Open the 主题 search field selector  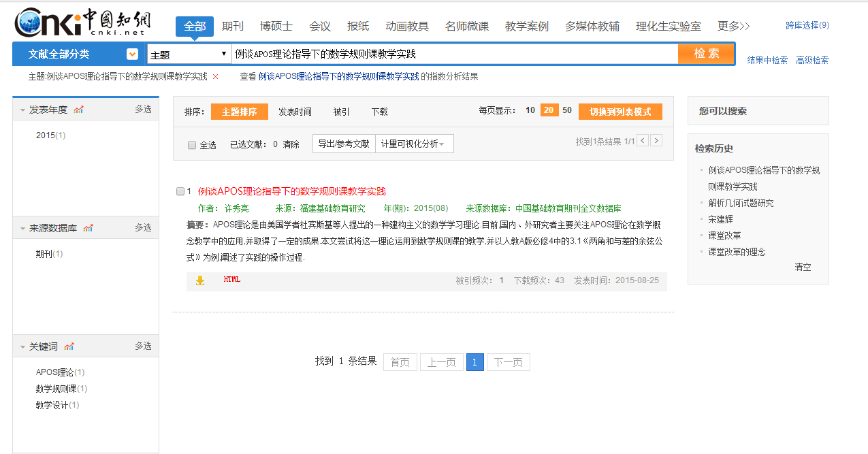(x=189, y=54)
